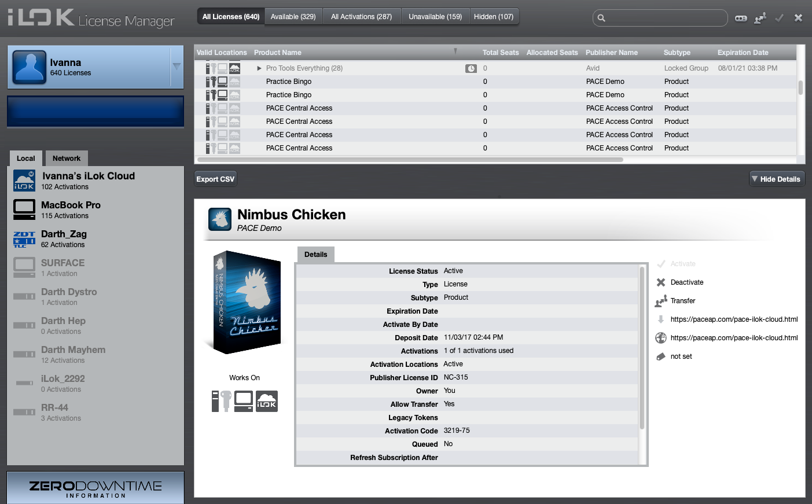Sort by Allocated Seats column header
The height and width of the screenshot is (504, 812).
pos(552,52)
